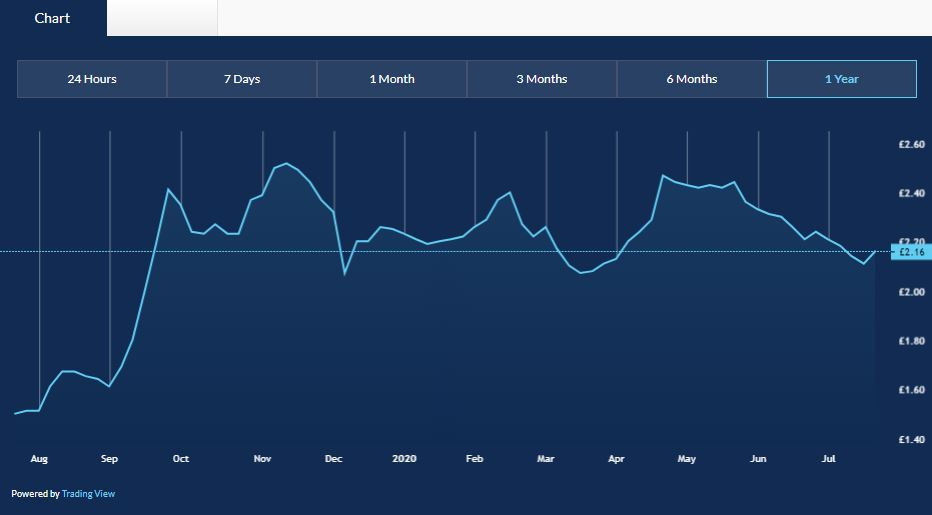
Task: Click the Aug label on x-axis
Action: pos(39,459)
